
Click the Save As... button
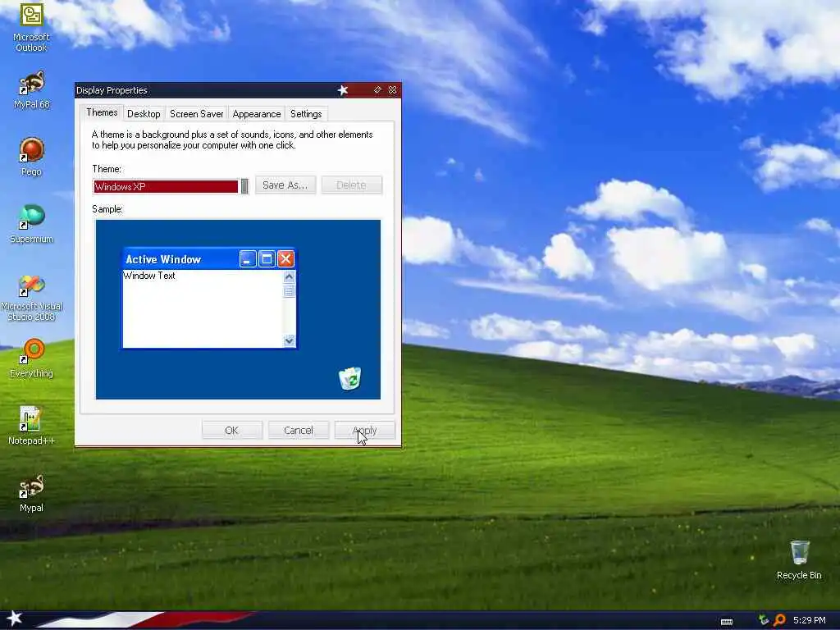pyautogui.click(x=285, y=185)
